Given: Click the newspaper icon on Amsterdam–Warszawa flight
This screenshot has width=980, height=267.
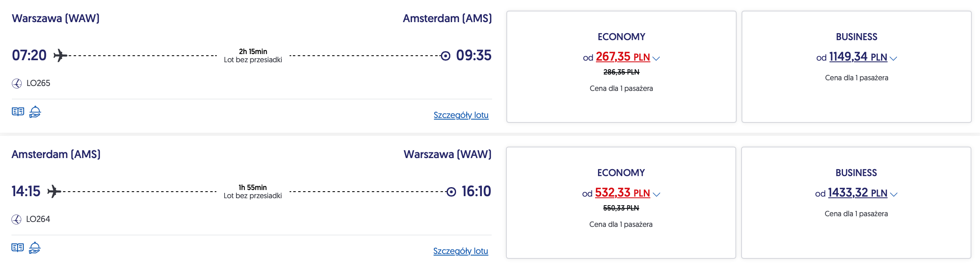Looking at the screenshot, I should (18, 247).
